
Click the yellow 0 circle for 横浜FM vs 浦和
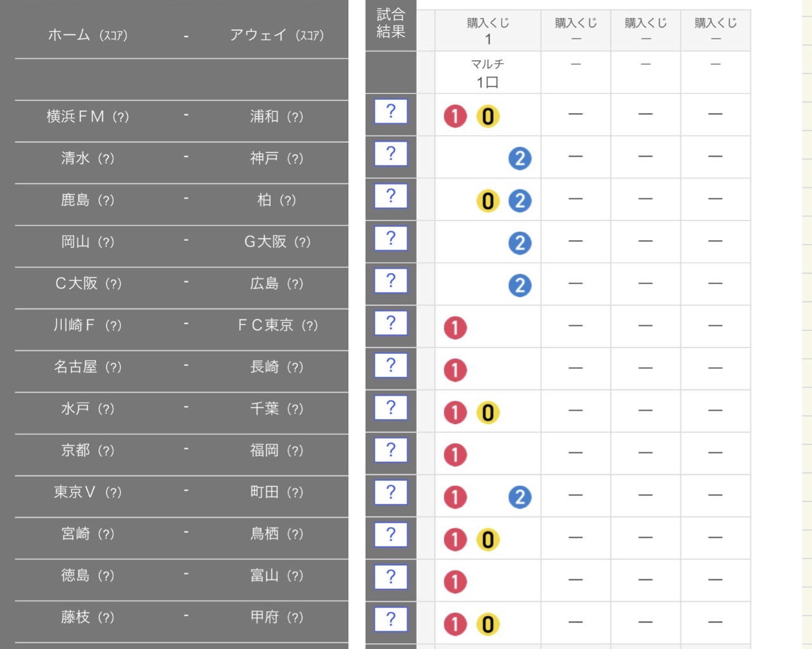click(488, 116)
